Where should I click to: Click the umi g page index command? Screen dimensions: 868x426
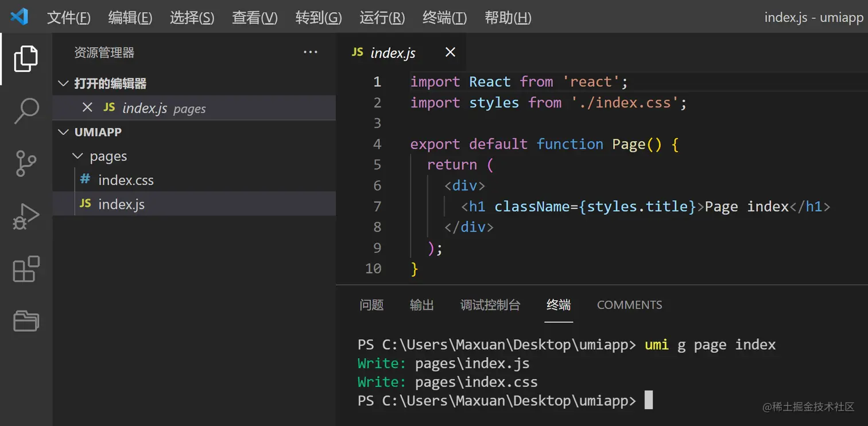click(710, 344)
